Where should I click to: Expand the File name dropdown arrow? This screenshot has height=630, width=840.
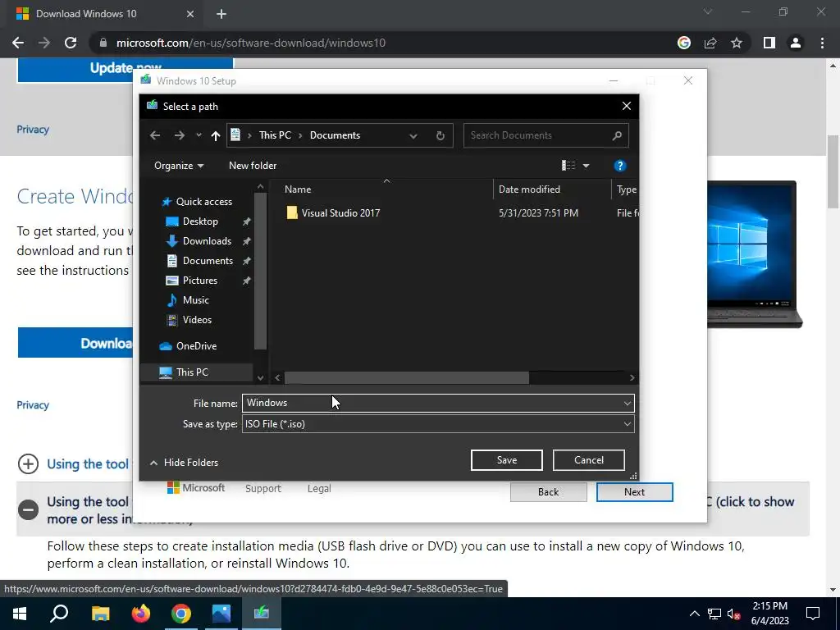tap(628, 403)
